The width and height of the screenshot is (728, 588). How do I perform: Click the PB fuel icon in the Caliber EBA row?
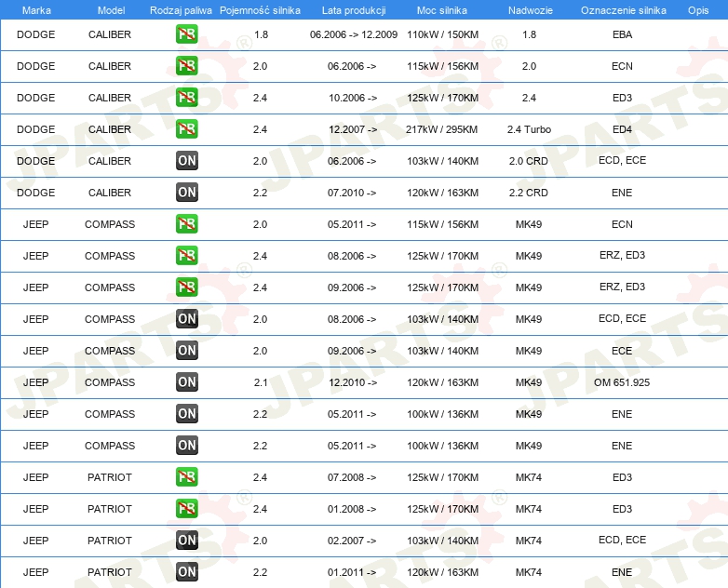(x=186, y=35)
